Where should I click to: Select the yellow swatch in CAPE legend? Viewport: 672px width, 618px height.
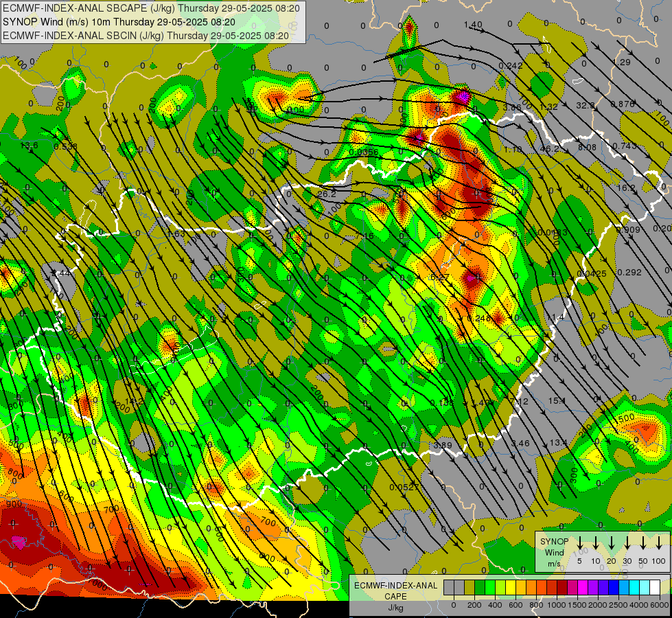(x=511, y=588)
